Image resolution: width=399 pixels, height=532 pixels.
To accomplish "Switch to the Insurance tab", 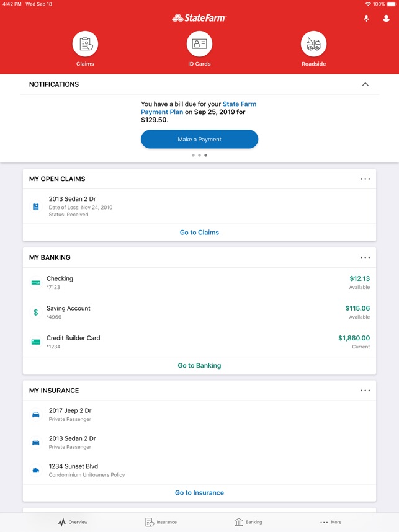I will [161, 522].
